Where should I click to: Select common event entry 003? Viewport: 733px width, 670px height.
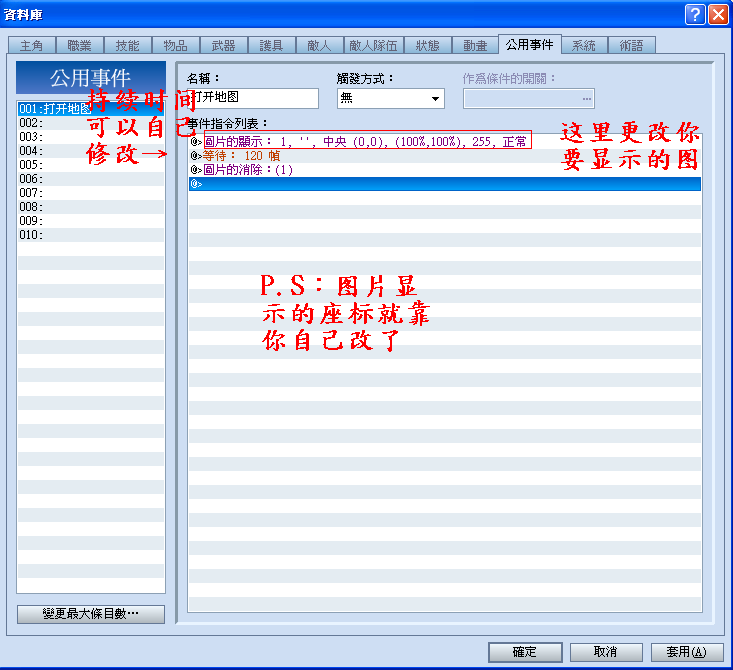click(91, 137)
